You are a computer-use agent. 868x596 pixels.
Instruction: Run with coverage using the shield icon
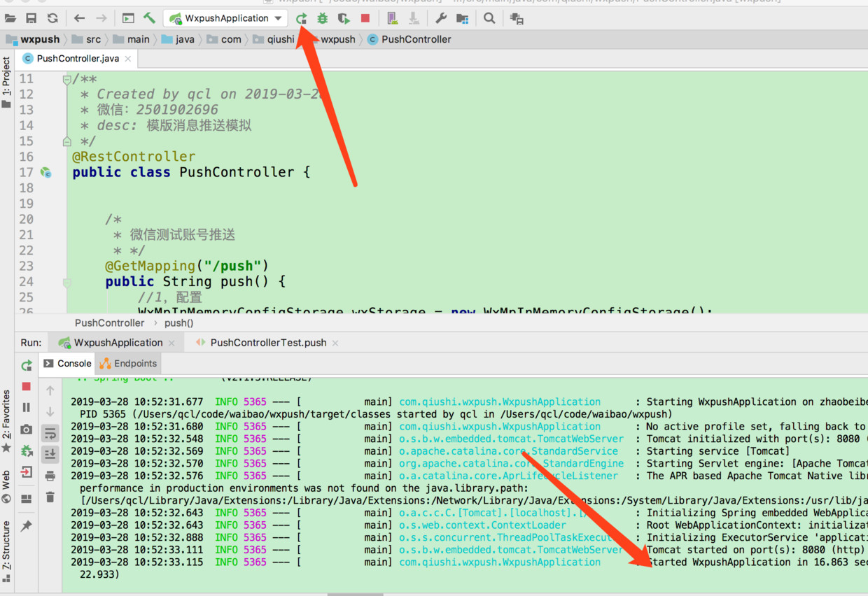(344, 18)
